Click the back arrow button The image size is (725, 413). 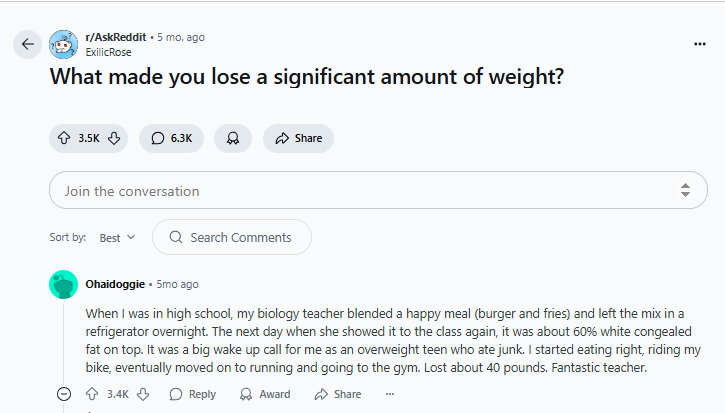[x=27, y=44]
